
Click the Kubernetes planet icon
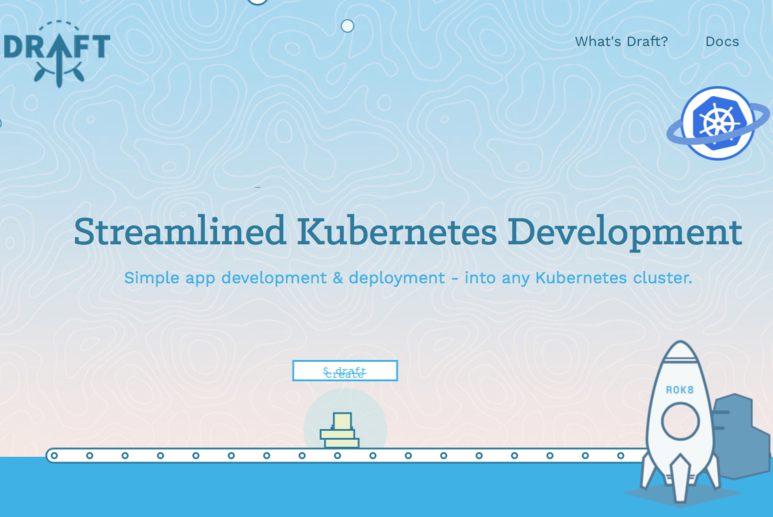[718, 123]
